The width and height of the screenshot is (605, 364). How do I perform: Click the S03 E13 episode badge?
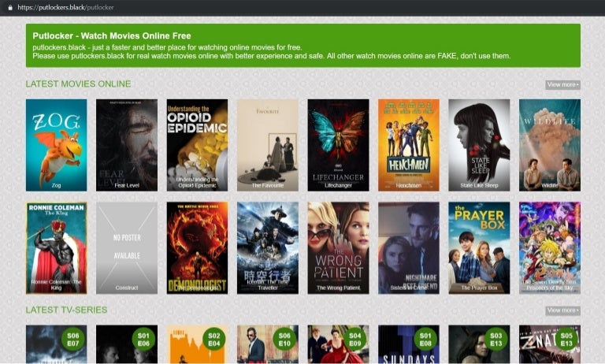(x=497, y=340)
